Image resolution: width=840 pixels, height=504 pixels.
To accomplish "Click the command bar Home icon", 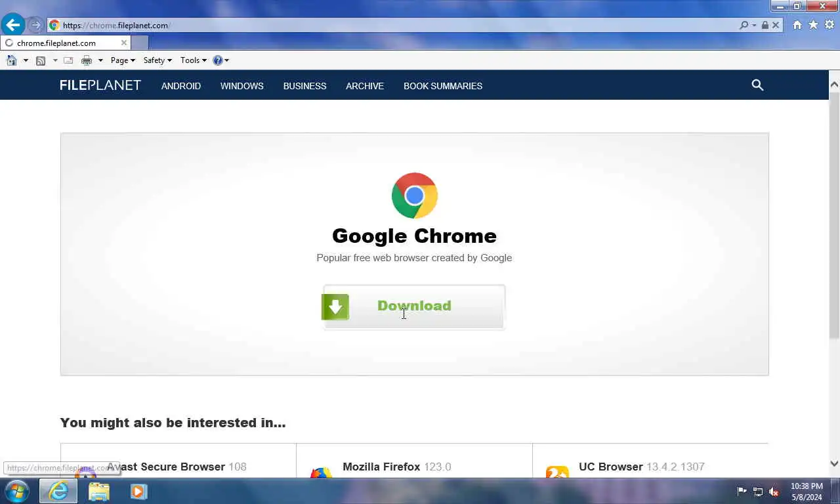I will pos(11,60).
